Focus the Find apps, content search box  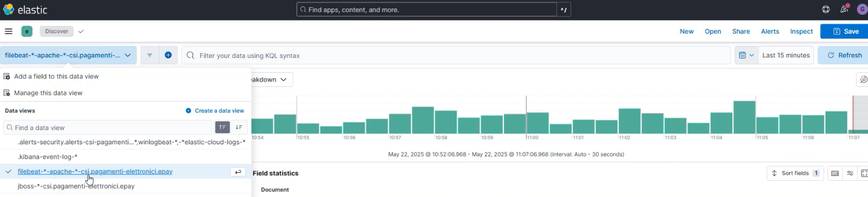427,9
